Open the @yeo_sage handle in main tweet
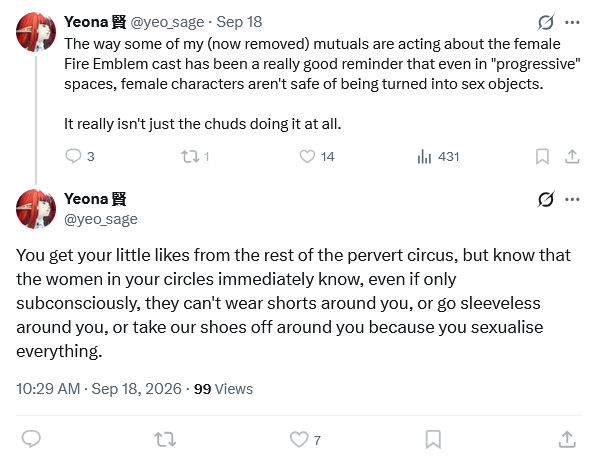Viewport: 598px width, 459px height. 101,220
